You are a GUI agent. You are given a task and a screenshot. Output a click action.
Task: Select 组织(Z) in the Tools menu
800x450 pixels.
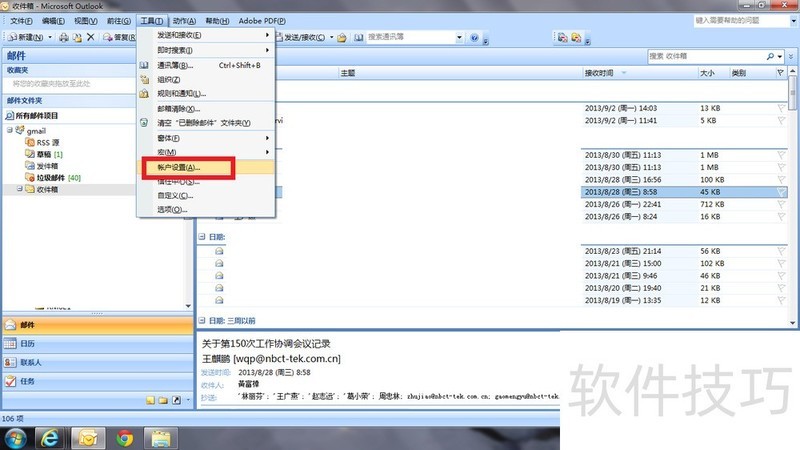(206, 80)
